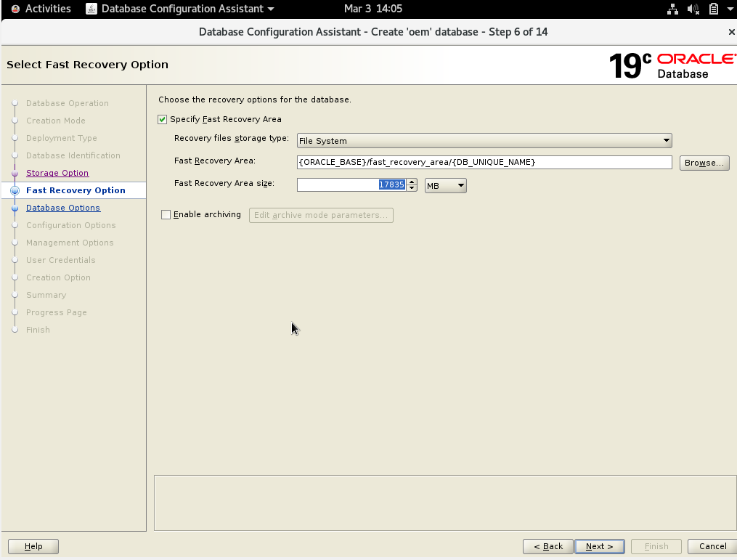The width and height of the screenshot is (737, 560).
Task: Click Database Operation step label
Action: tap(68, 103)
